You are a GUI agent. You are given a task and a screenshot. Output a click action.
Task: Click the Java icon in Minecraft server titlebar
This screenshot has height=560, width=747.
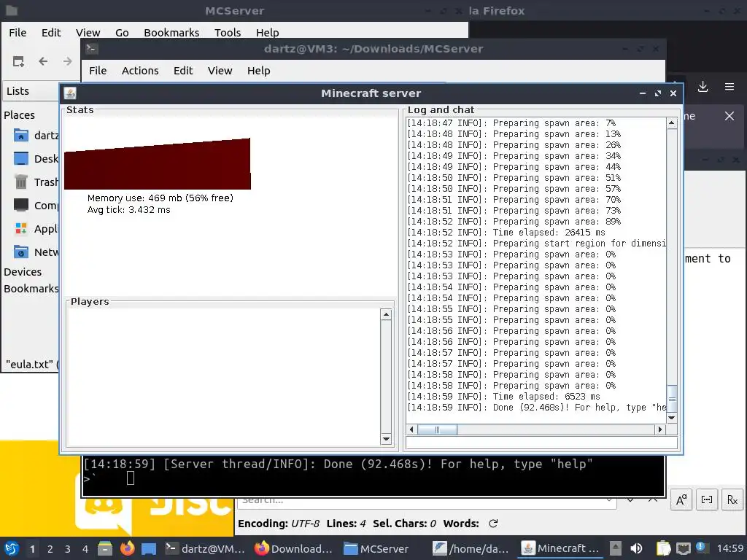point(70,93)
